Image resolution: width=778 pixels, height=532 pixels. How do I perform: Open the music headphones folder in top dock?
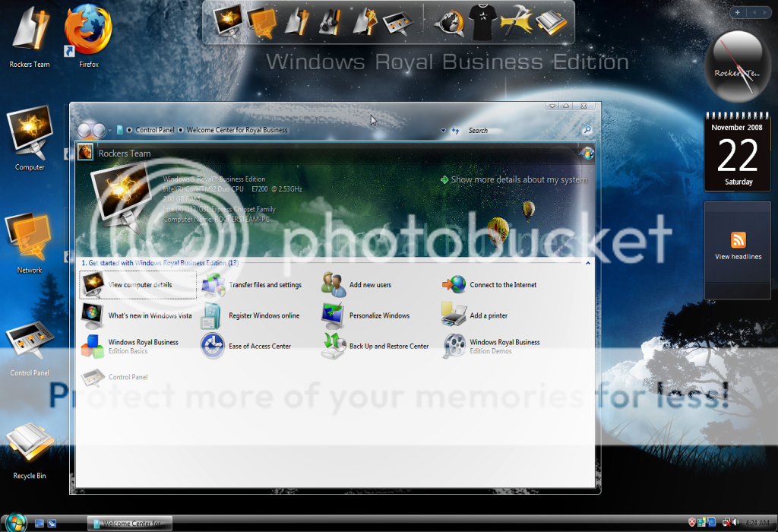pos(330,22)
